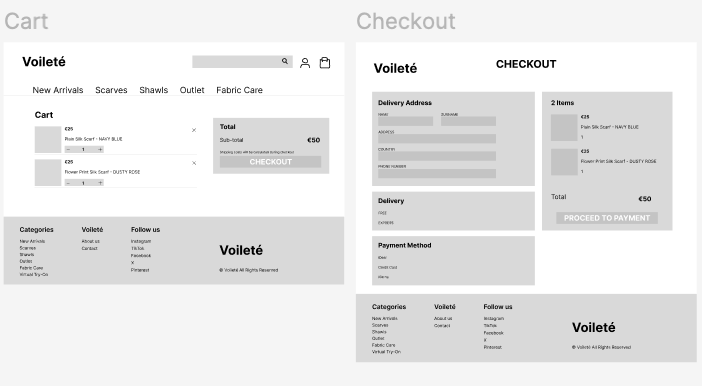The height and width of the screenshot is (386, 702).
Task: Click Instagram link in Checkout footer
Action: click(x=494, y=318)
